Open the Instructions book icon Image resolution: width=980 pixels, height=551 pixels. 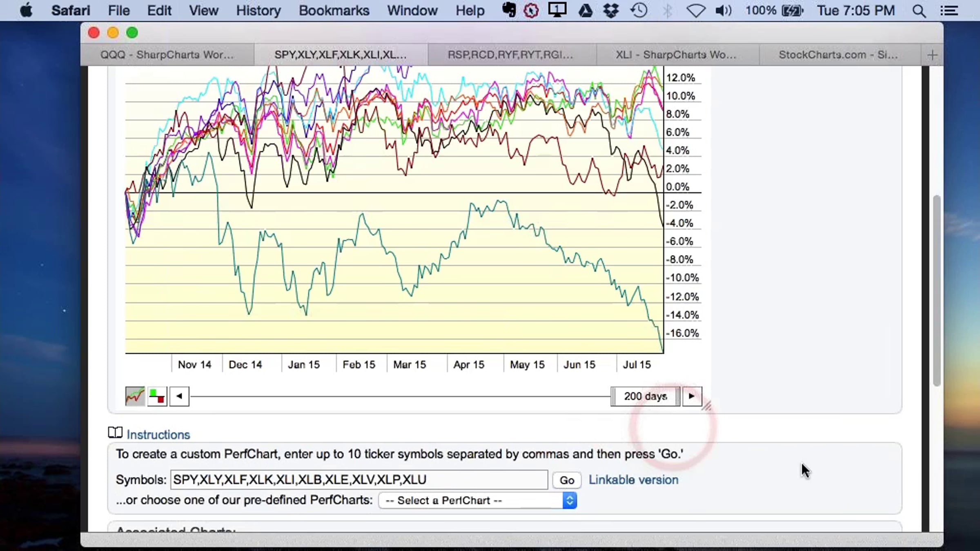(x=115, y=433)
